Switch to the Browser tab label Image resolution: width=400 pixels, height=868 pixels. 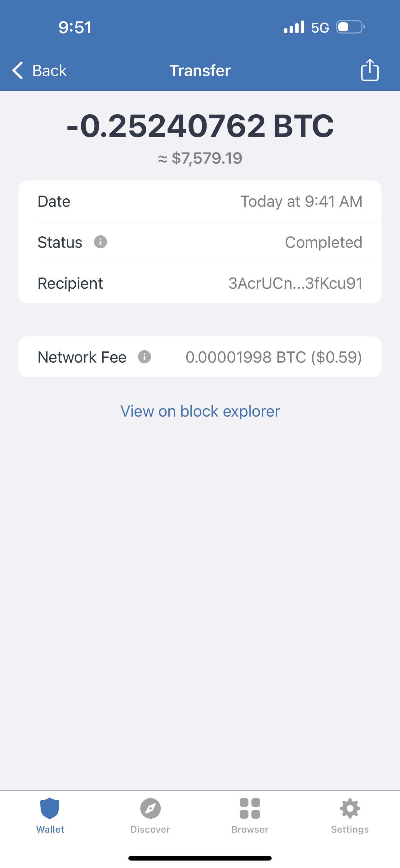click(250, 829)
